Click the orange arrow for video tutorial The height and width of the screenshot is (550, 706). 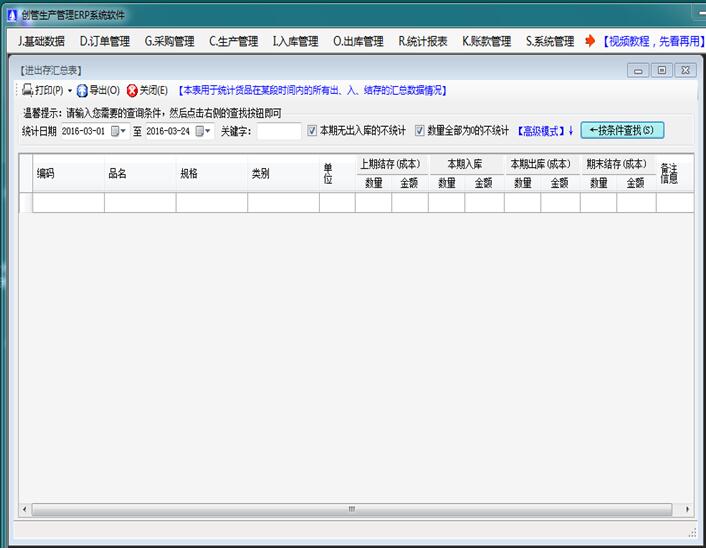590,41
